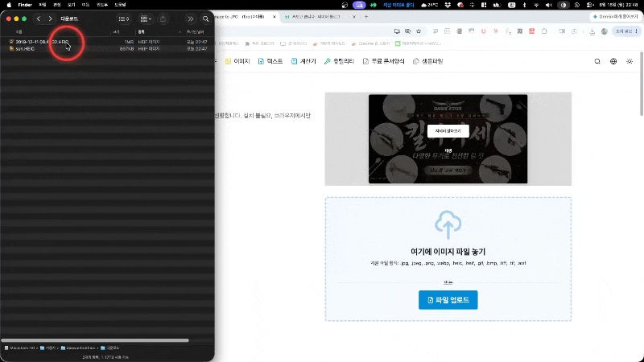Open Finder list view switcher

click(x=124, y=19)
